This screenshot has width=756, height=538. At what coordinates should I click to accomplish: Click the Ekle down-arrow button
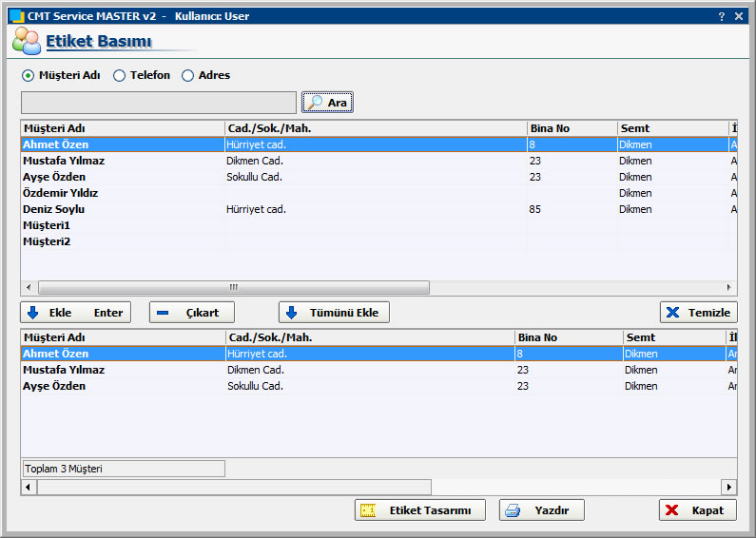(75, 313)
